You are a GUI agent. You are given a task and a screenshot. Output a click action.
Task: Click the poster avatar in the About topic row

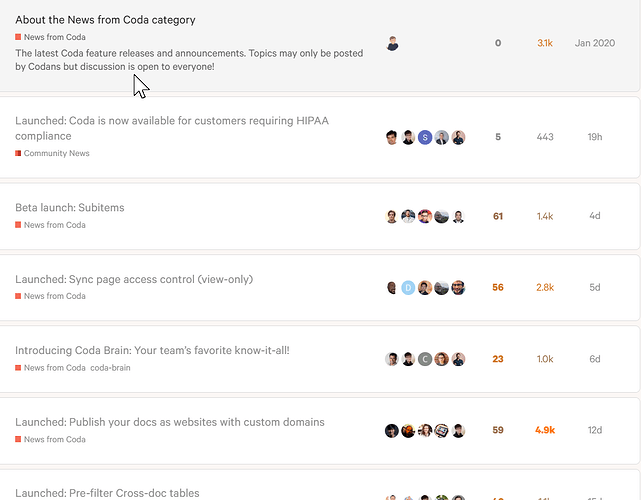(x=392, y=44)
